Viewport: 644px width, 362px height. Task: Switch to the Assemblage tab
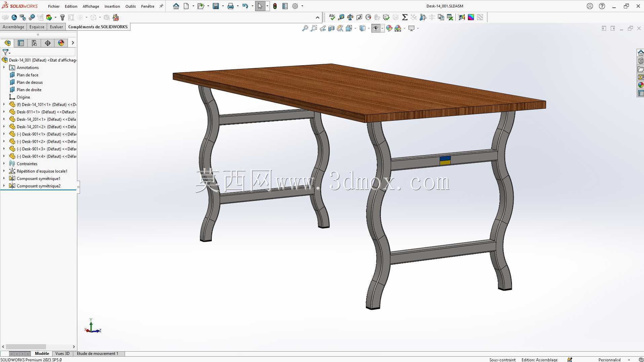pyautogui.click(x=13, y=27)
